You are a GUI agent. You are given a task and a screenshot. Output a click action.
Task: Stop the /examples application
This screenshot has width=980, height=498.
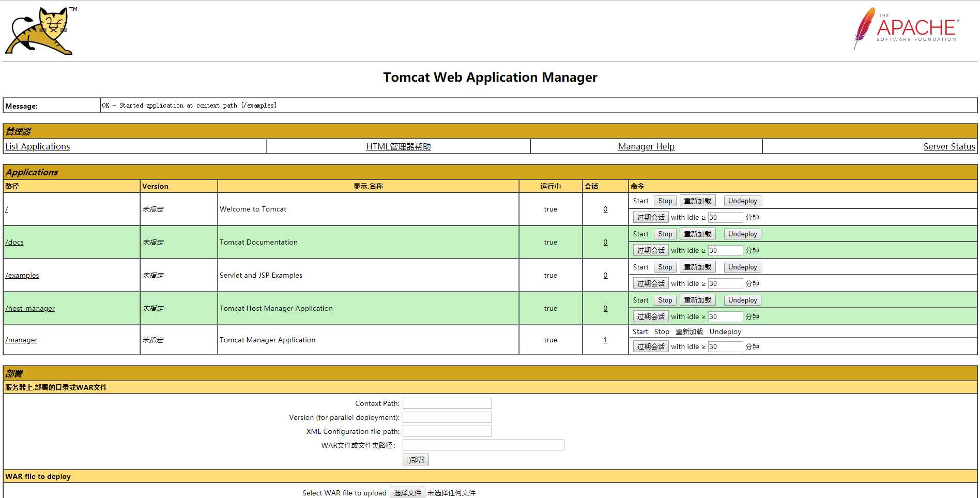click(665, 267)
